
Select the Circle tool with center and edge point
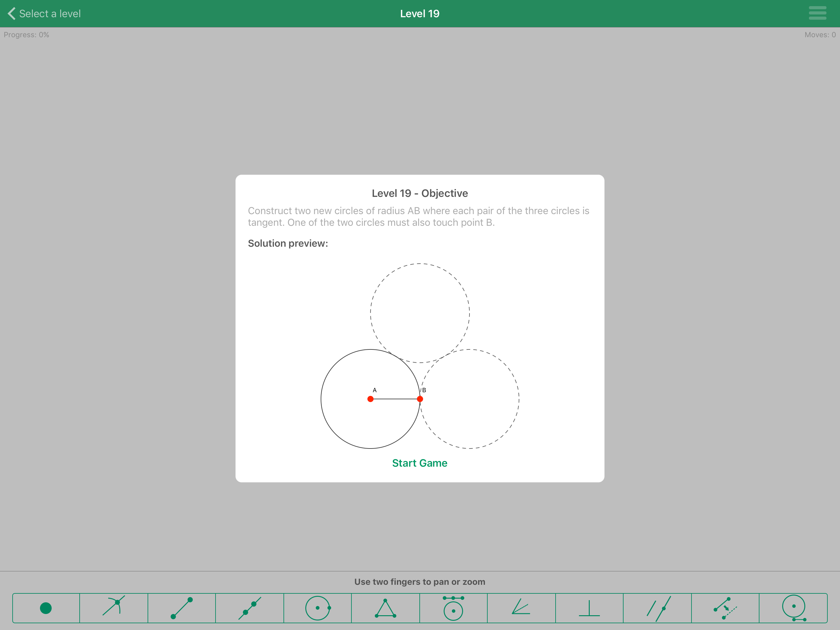pyautogui.click(x=318, y=608)
